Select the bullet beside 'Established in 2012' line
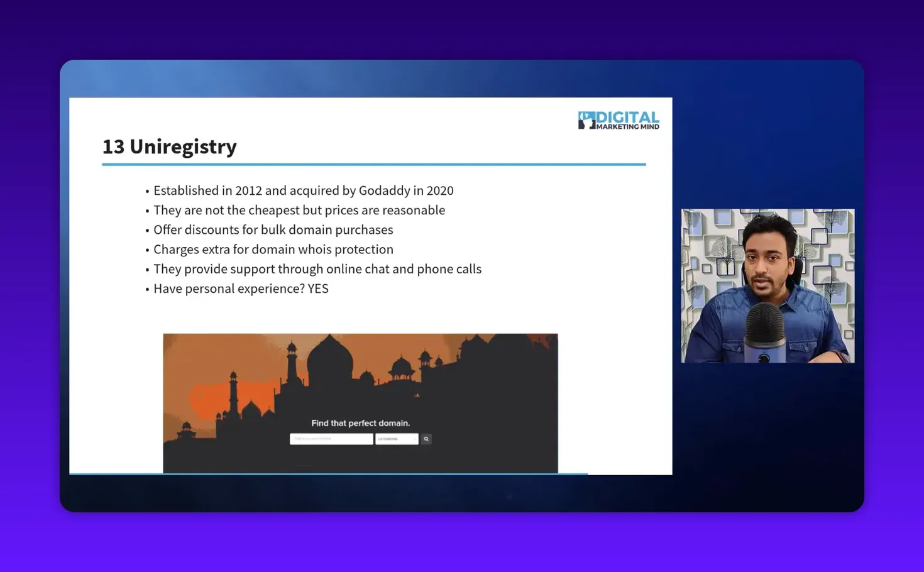The height and width of the screenshot is (572, 924). (146, 192)
